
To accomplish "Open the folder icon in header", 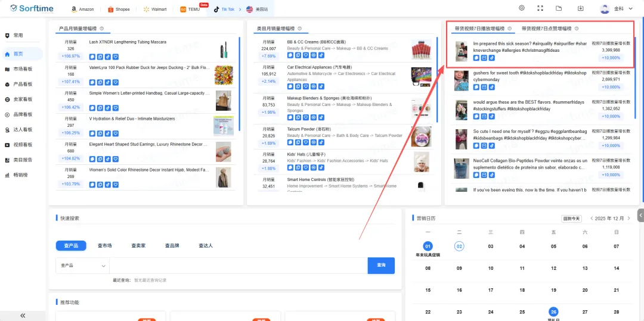I will click(559, 8).
